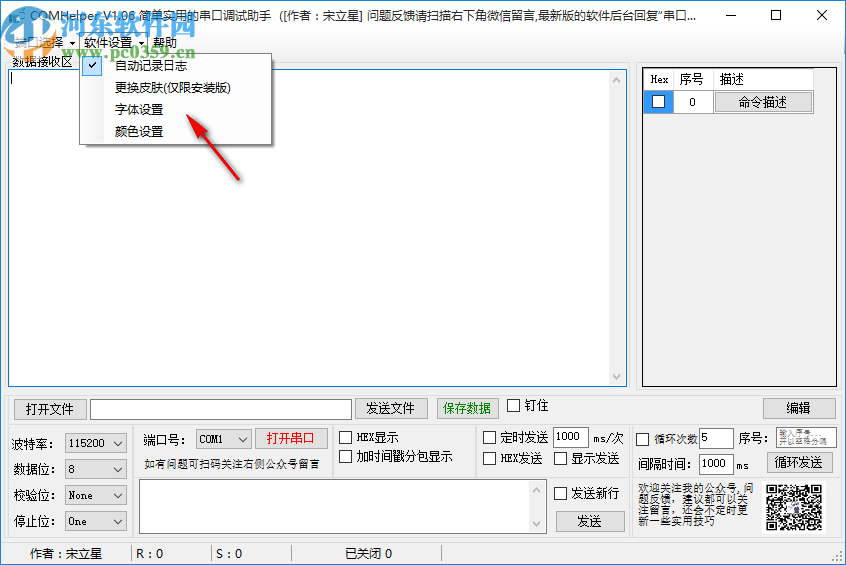This screenshot has width=846, height=565.
Task: Click the 命令描述 button in row 0
Action: tap(763, 102)
